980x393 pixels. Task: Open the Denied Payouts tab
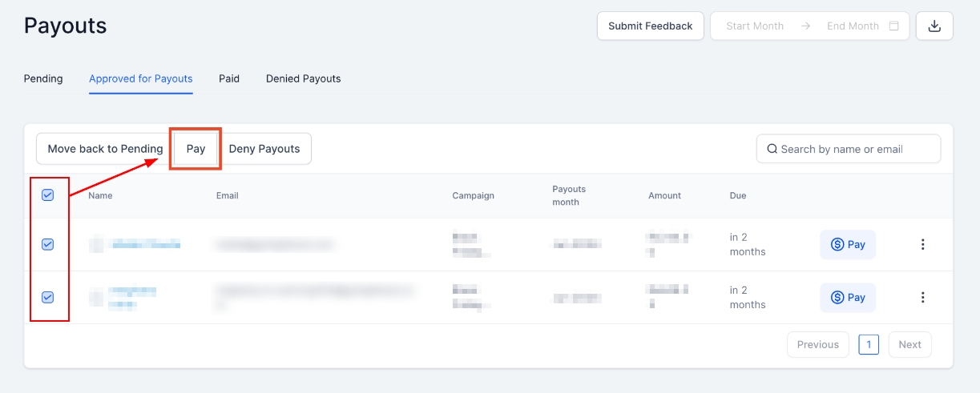pos(303,78)
